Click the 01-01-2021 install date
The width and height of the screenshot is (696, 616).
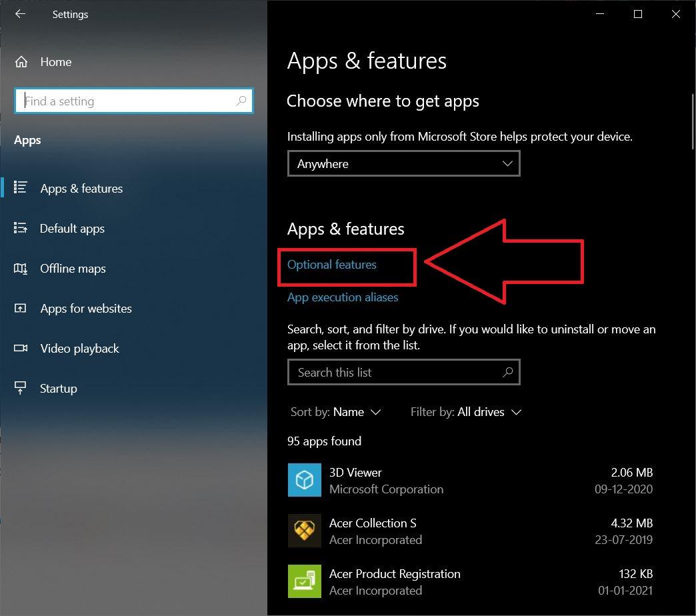coord(625,590)
